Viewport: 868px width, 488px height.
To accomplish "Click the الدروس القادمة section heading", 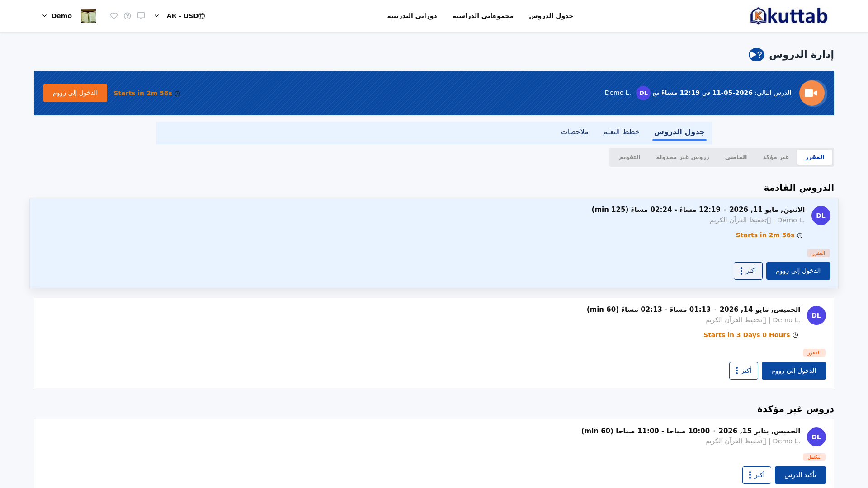I will 799,188.
